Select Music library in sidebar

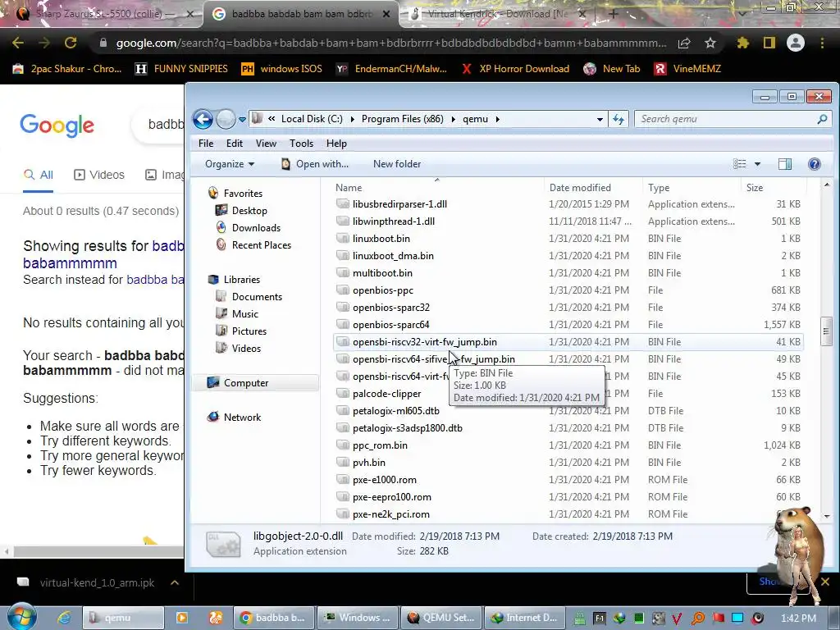244,314
